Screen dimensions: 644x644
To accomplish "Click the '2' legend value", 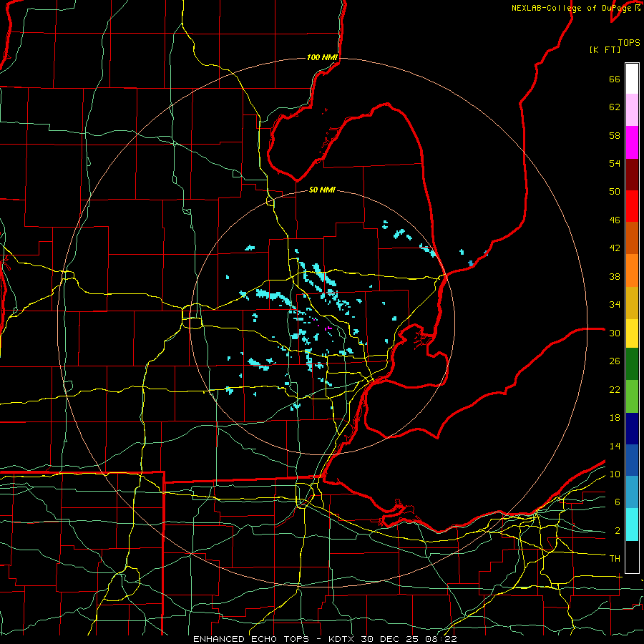I will pyautogui.click(x=618, y=531).
